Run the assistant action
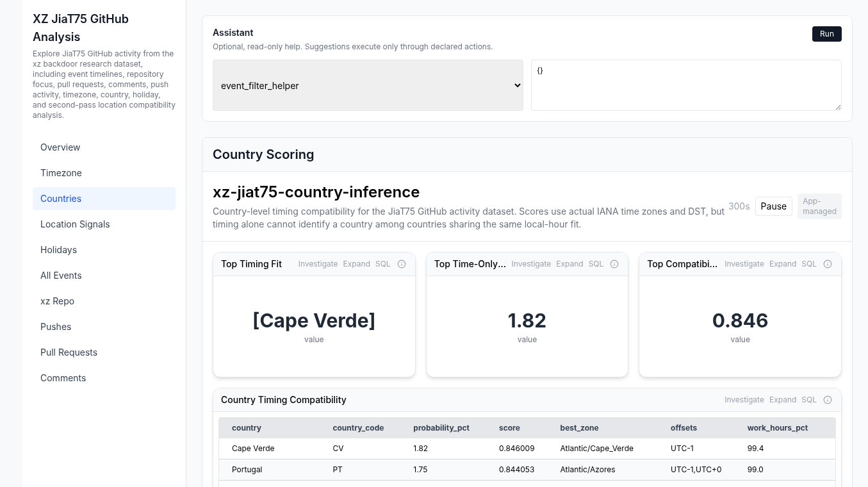The image size is (868, 487). (x=826, y=34)
